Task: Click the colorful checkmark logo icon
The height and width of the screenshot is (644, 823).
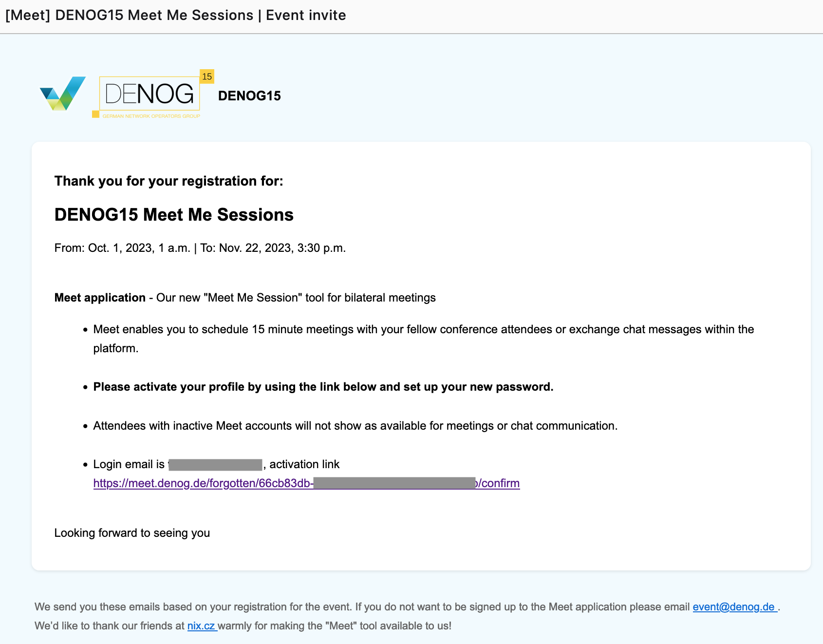Action: (63, 94)
